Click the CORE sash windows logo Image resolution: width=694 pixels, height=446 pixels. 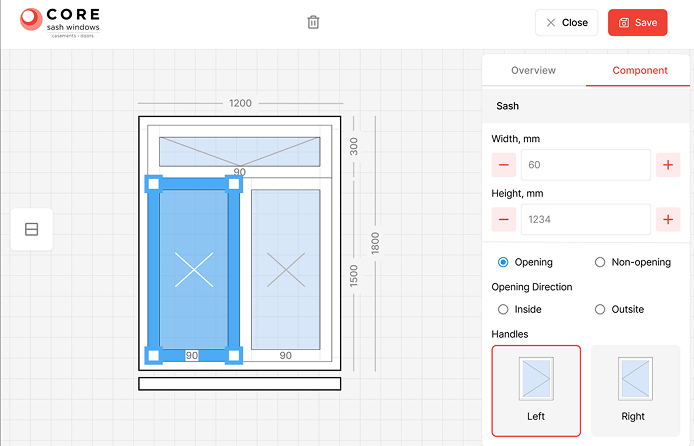click(60, 23)
